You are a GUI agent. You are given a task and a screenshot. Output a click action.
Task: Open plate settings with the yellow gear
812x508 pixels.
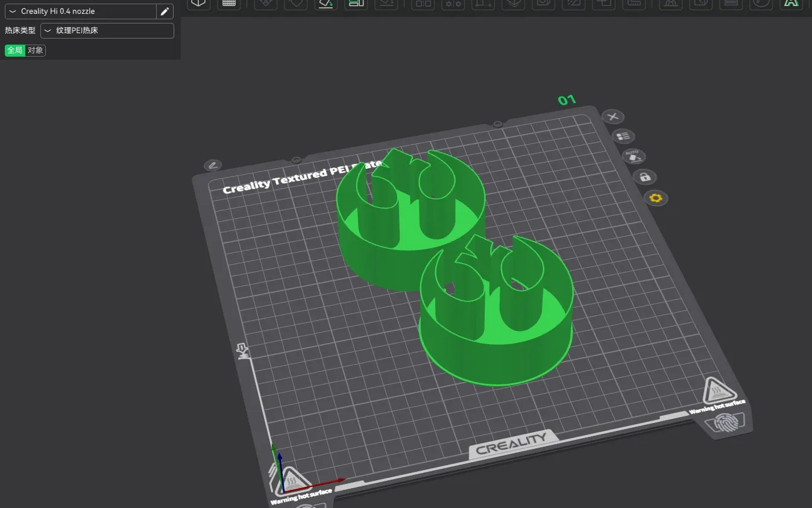click(656, 198)
